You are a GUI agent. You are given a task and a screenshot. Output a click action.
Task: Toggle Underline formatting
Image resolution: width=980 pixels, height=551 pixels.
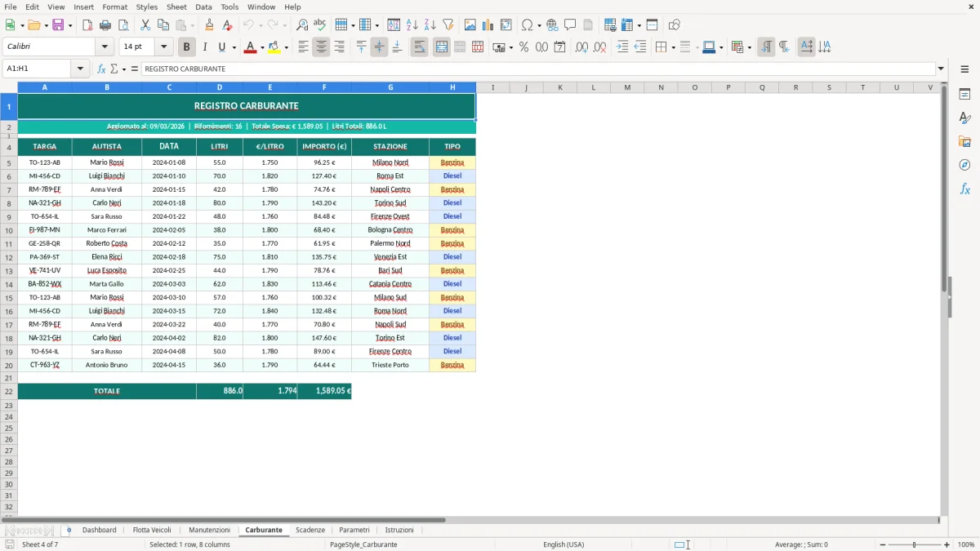pos(221,47)
